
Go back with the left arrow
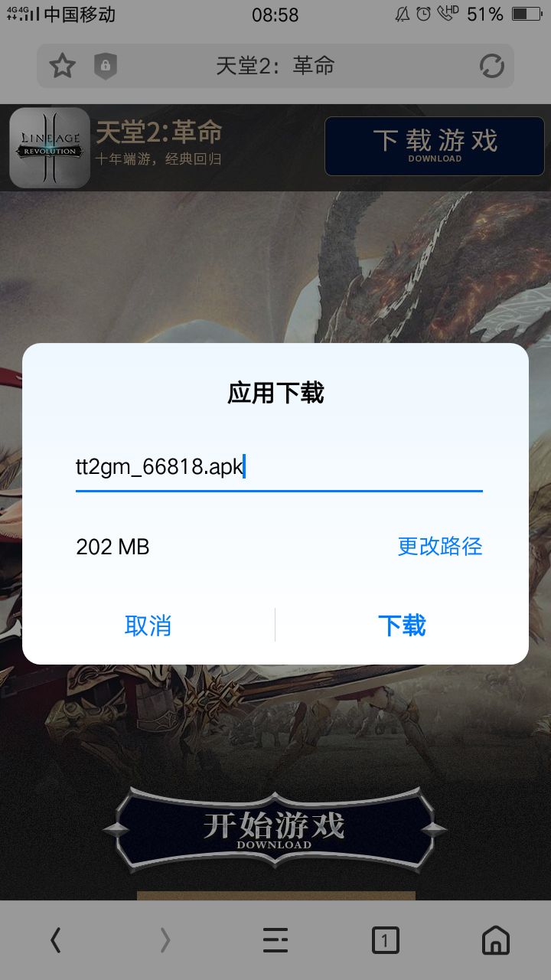pyautogui.click(x=55, y=939)
